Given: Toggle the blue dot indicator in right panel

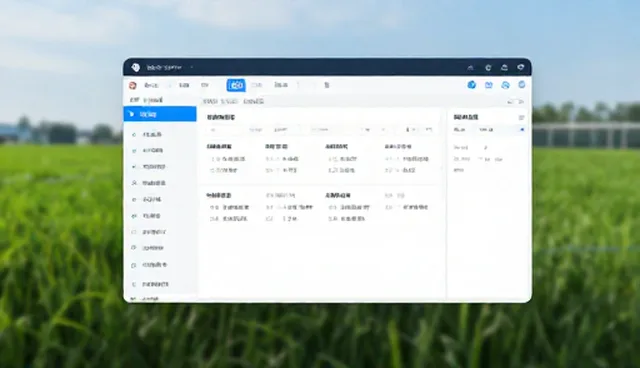Looking at the screenshot, I should (x=522, y=129).
